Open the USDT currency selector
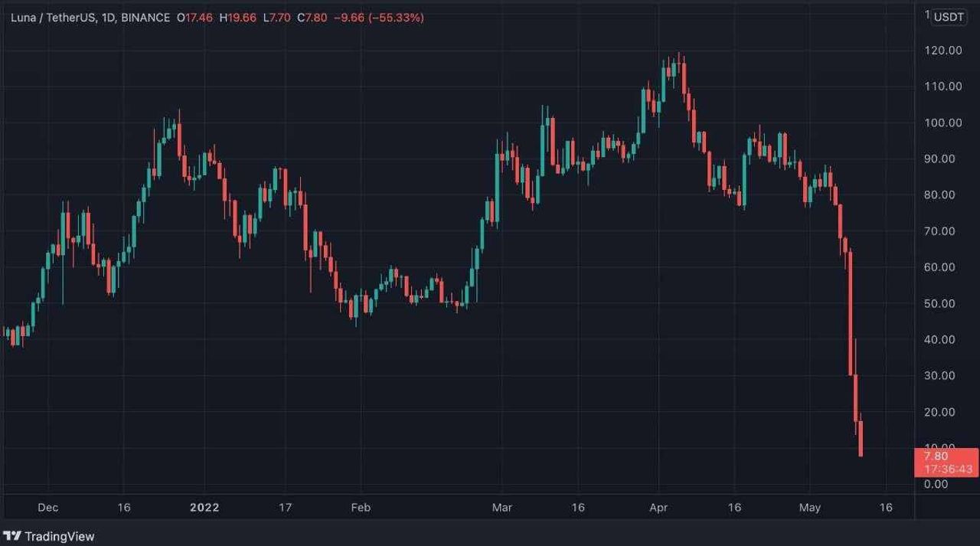The width and height of the screenshot is (980, 546). tap(949, 17)
